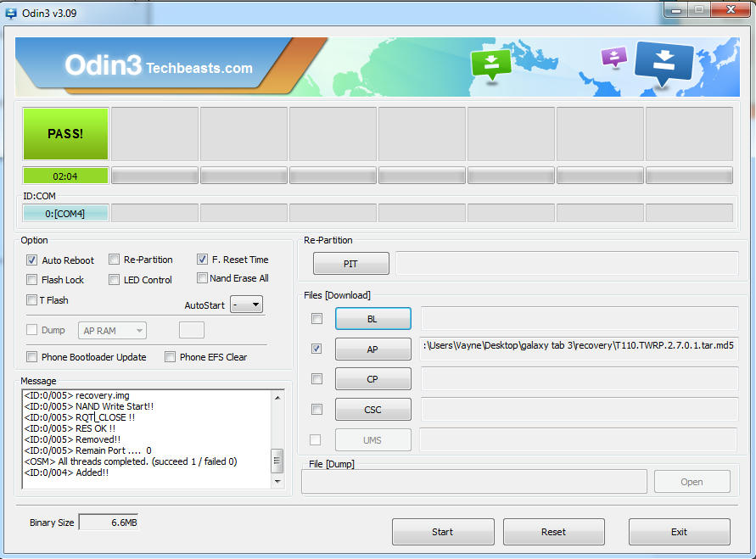Click the green PASS! status box
Screen dimensions: 756x559
click(x=65, y=133)
